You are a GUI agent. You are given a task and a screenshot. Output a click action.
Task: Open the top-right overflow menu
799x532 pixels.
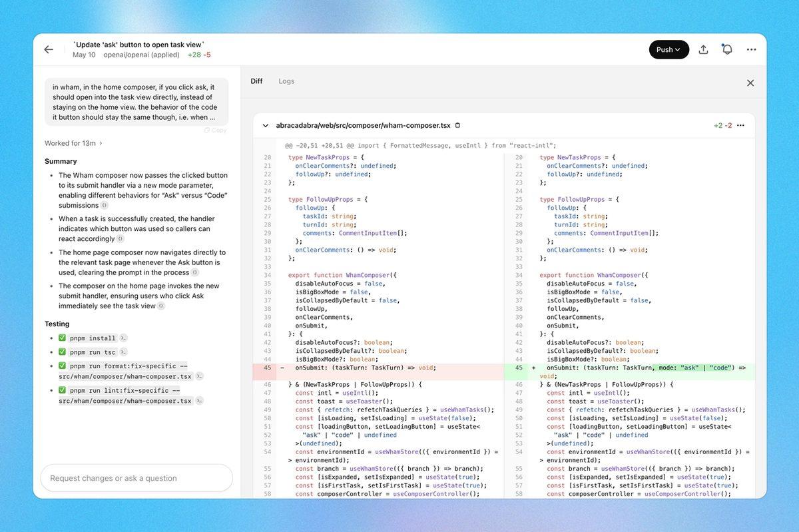(x=752, y=49)
